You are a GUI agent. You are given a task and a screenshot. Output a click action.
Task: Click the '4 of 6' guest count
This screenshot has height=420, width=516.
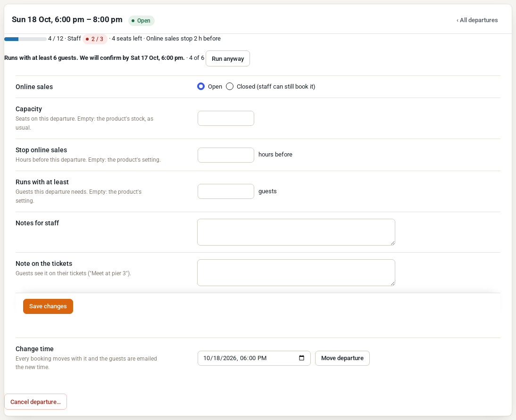197,58
